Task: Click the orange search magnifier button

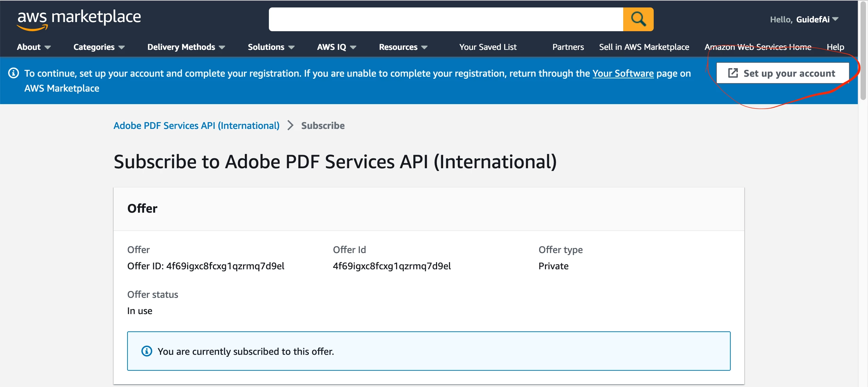Action: coord(638,19)
